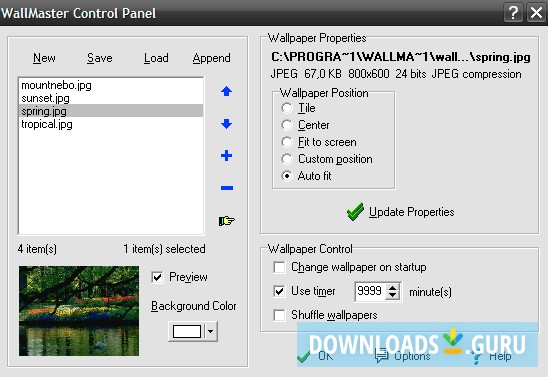Disable the Use timer checkbox
548x377 pixels.
click(279, 291)
